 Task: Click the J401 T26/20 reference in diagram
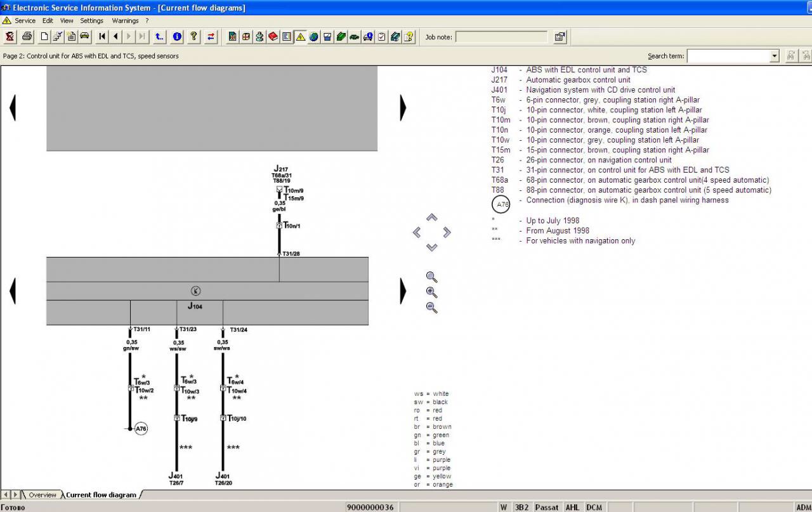click(x=223, y=479)
